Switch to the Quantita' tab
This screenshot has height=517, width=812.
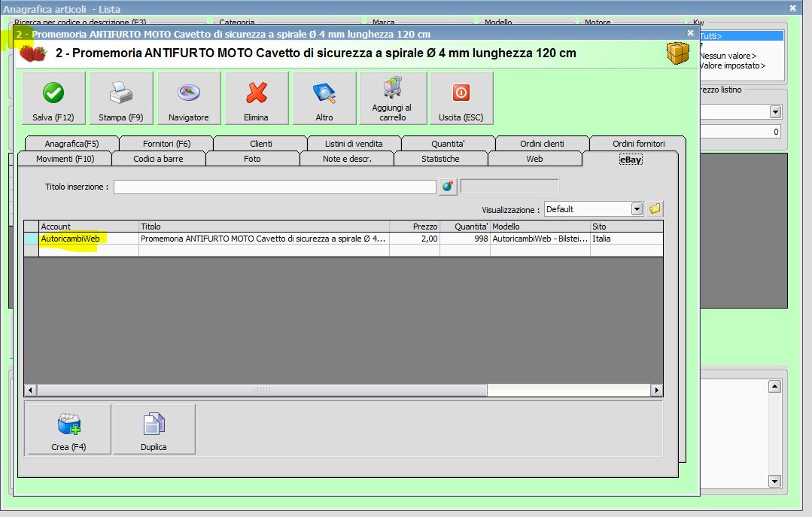(x=448, y=144)
